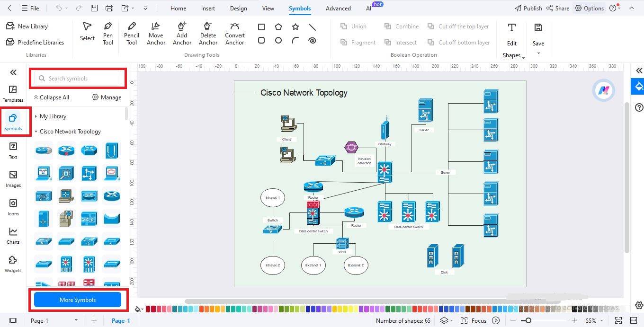Screen dimensions: 644x327
Task: Select the square rectangle drawing shape
Action: (x=261, y=27)
